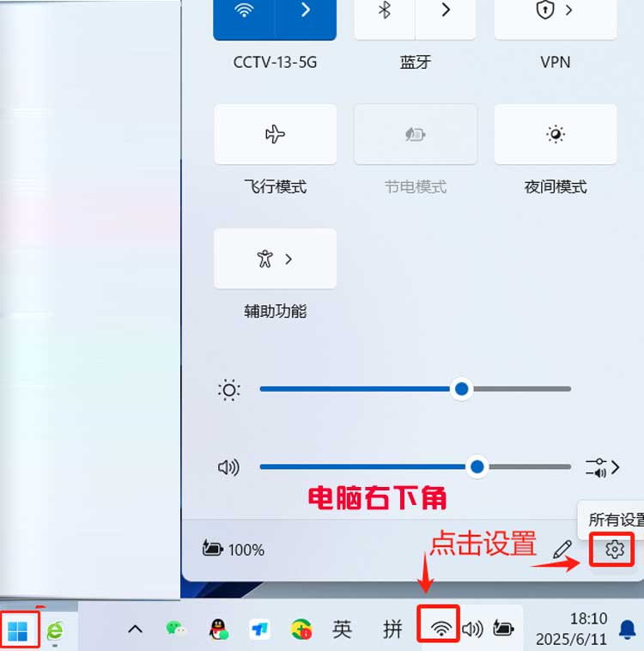Image resolution: width=644 pixels, height=651 pixels.
Task: Enable airplane mode (飞行模式)
Action: (275, 134)
